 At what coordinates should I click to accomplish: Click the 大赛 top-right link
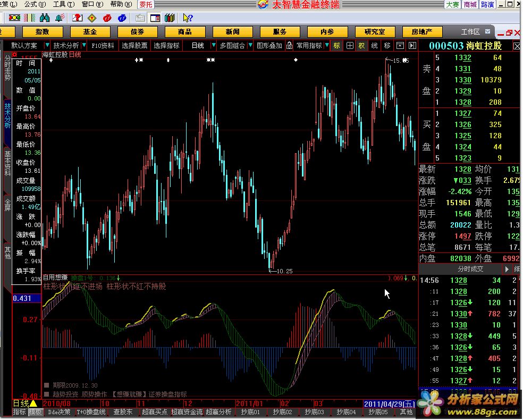coord(453,5)
